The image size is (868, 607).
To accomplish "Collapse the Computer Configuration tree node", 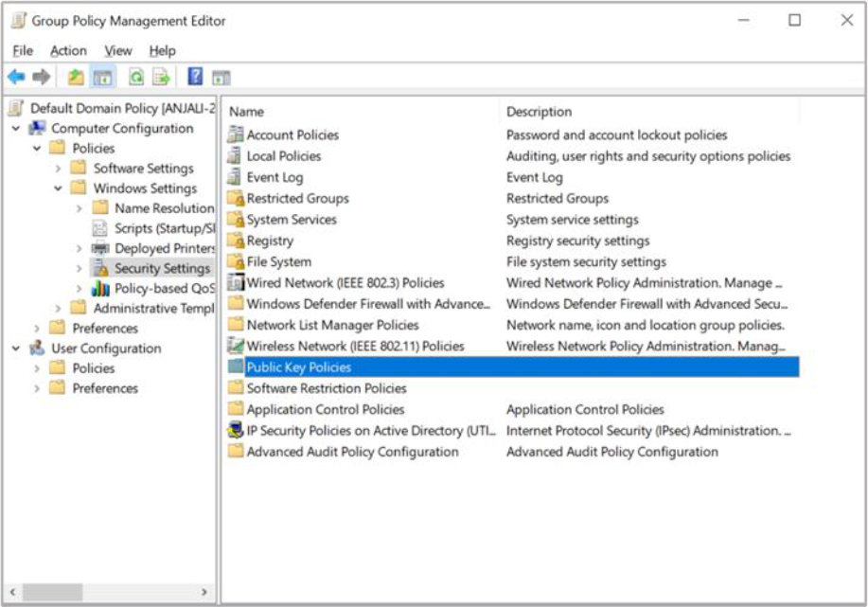I will (16, 128).
